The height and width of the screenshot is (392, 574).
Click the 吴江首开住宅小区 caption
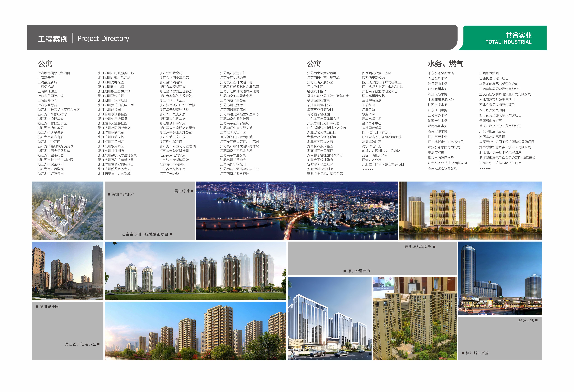(80, 344)
